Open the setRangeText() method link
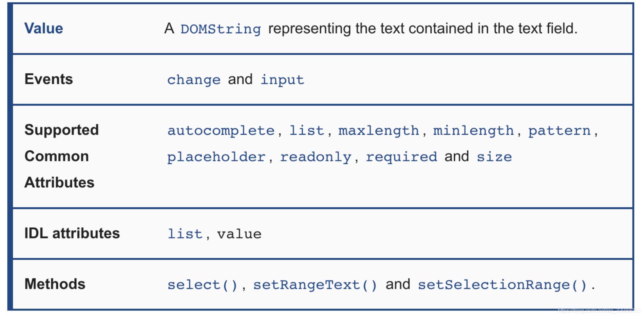The width and height of the screenshot is (644, 317). [315, 285]
